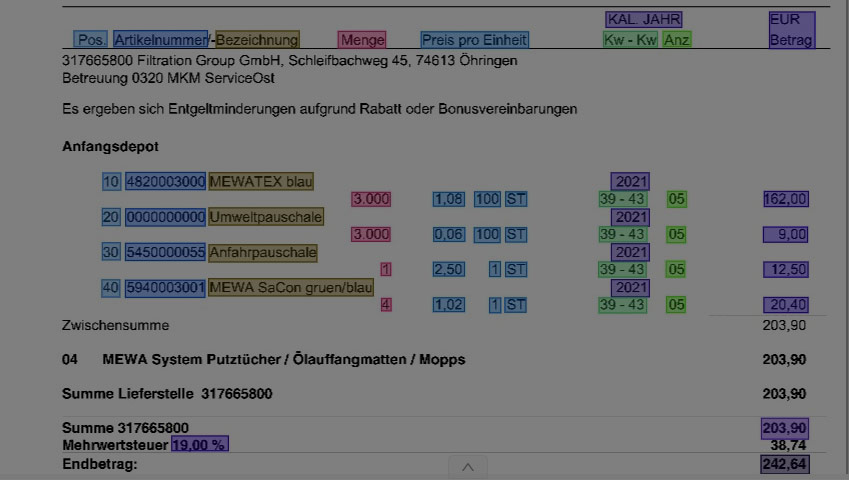Select unit price 0,06
849x480 pixels.
[449, 234]
